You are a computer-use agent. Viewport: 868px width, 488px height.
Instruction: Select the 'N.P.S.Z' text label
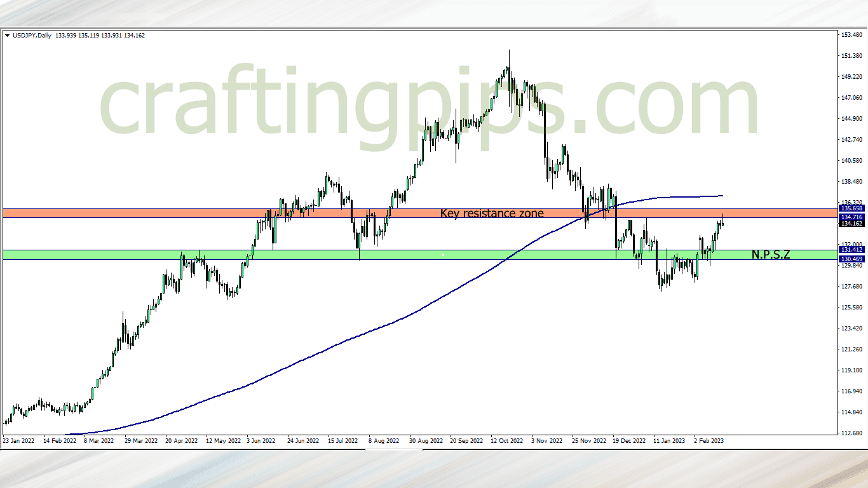coord(771,255)
